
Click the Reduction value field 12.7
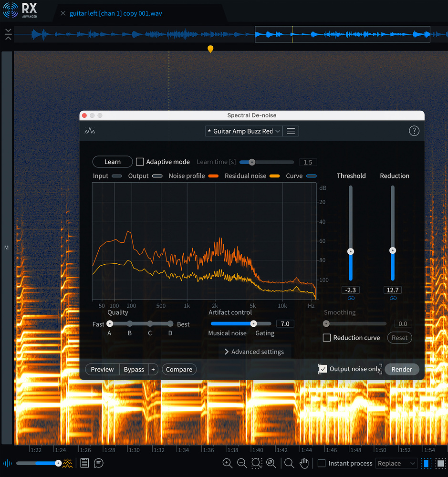tap(393, 290)
